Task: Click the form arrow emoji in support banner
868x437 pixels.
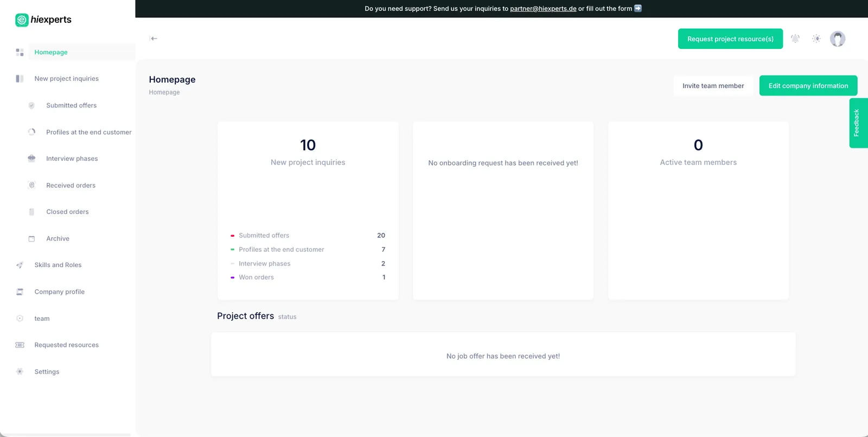Action: 638,8
